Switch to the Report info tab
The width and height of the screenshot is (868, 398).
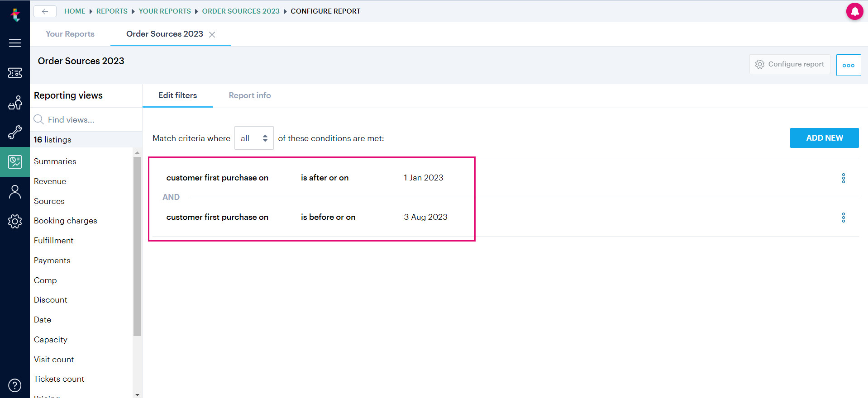click(250, 95)
